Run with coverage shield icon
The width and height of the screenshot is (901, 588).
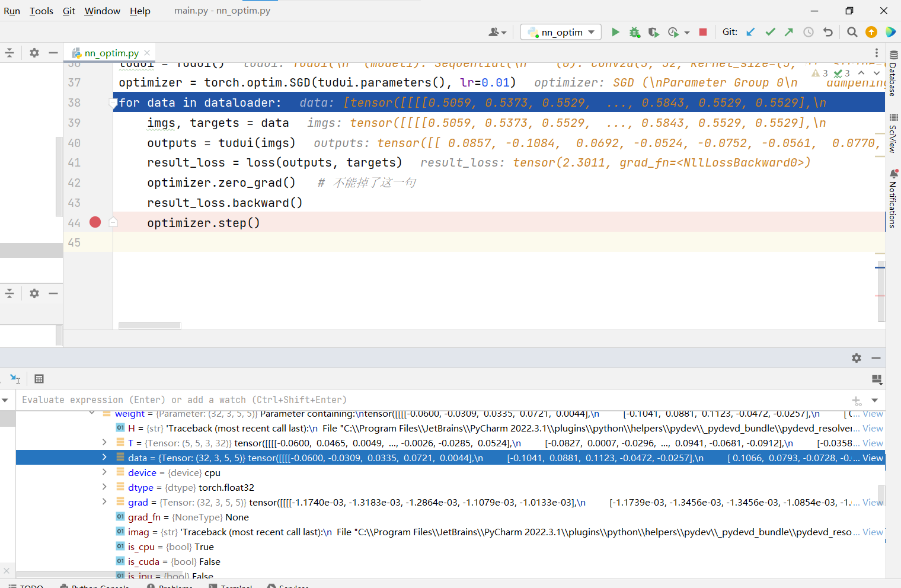coord(654,32)
